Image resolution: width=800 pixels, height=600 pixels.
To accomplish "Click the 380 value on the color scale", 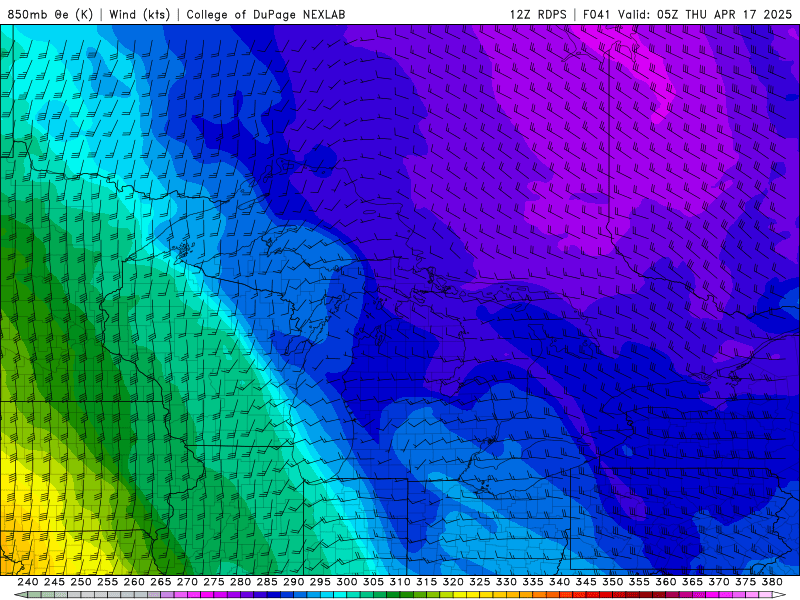I will click(772, 582).
